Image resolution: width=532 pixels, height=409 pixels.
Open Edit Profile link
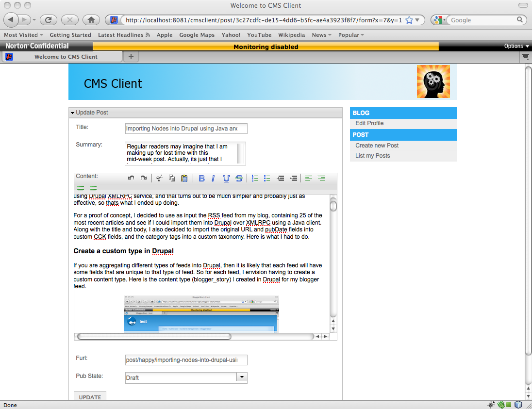[369, 123]
